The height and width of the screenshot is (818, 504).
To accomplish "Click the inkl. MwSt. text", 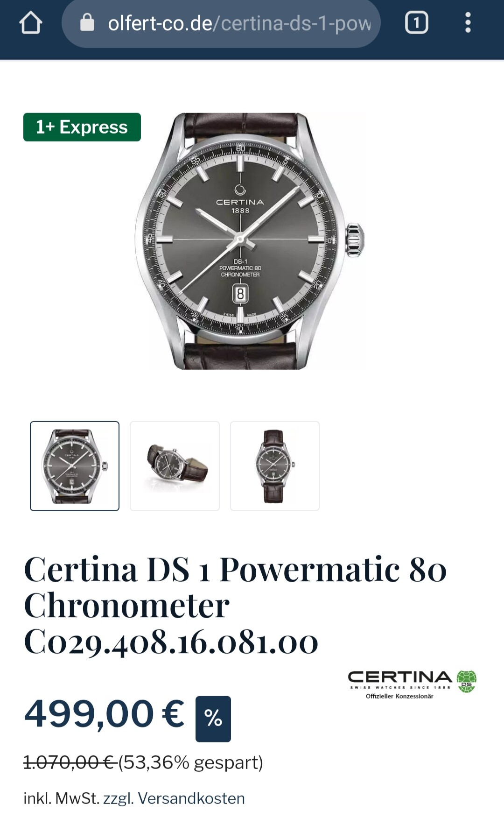I will coord(62,798).
